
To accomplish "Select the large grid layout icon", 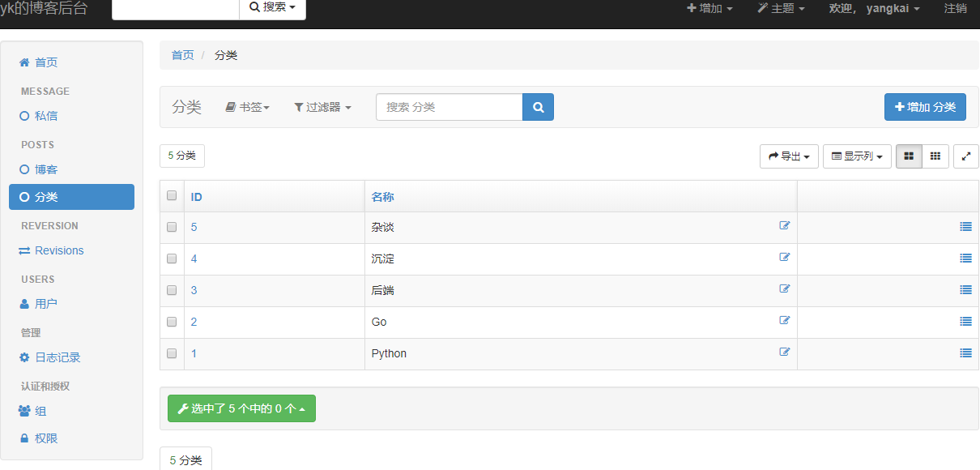I will point(909,156).
